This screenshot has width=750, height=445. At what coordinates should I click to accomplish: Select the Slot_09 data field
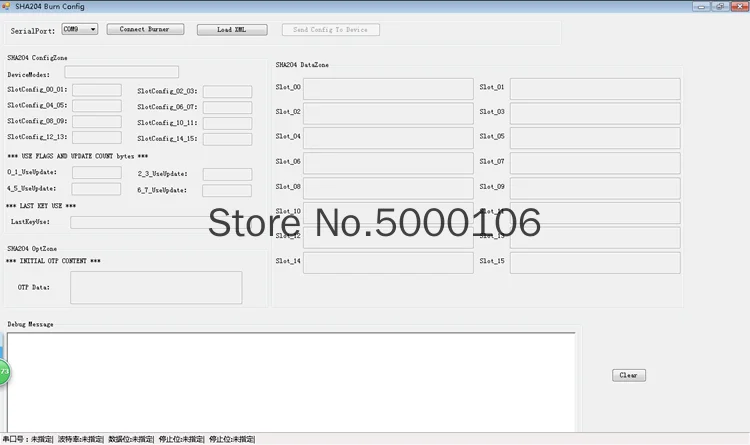pos(595,188)
